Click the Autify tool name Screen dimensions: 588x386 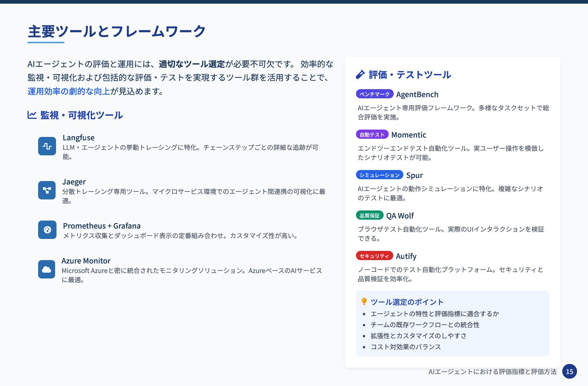tap(406, 256)
